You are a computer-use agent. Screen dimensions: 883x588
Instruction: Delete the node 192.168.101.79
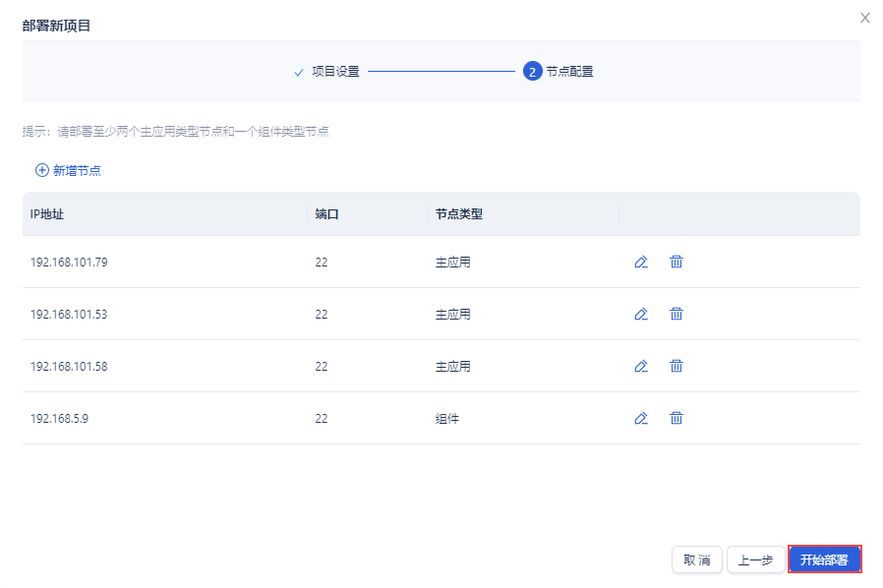(x=677, y=262)
